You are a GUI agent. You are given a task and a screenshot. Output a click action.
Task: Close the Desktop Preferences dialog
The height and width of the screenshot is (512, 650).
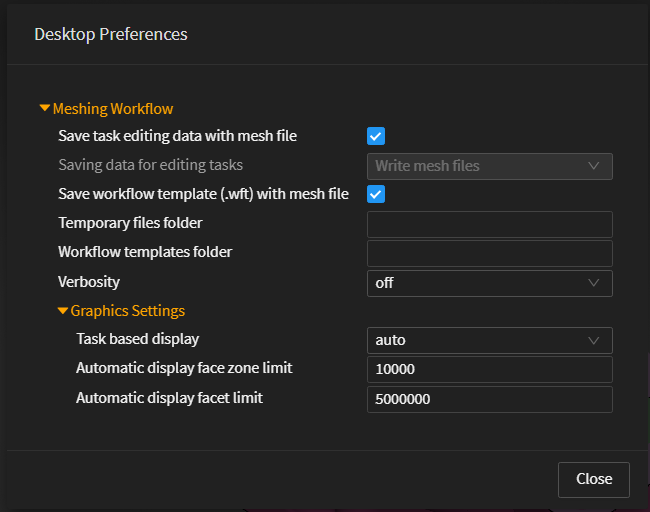pos(593,479)
